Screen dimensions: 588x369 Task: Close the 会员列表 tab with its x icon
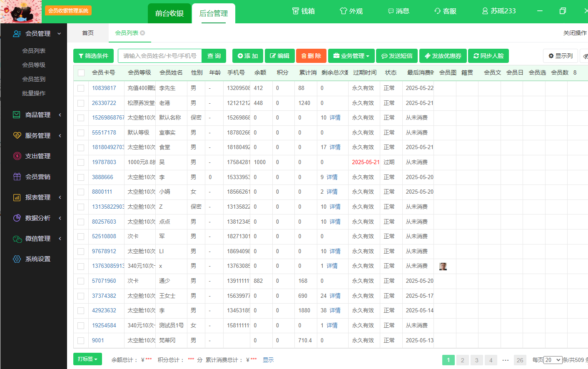pos(142,33)
